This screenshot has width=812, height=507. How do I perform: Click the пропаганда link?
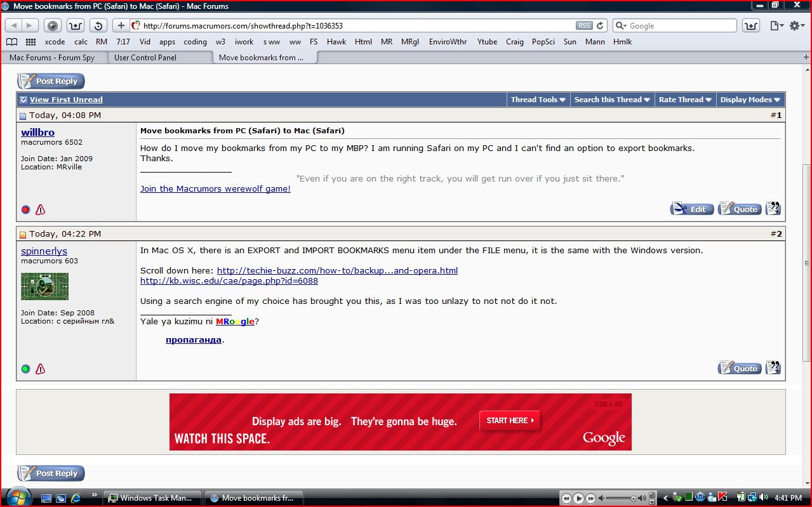tap(194, 339)
